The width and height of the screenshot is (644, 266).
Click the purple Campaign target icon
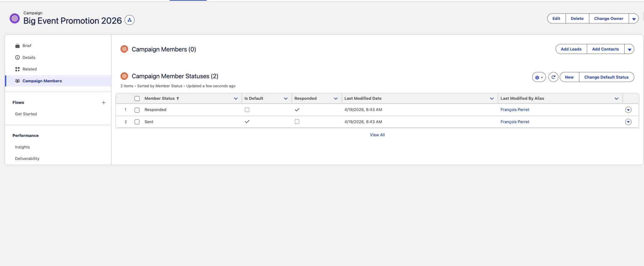[15, 18]
